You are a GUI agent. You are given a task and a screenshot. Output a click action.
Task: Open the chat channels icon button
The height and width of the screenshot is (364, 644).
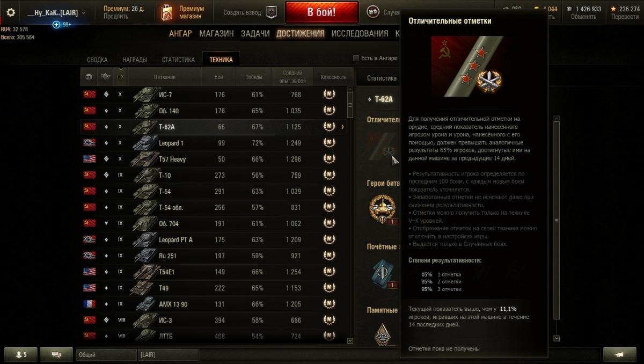tap(55, 354)
